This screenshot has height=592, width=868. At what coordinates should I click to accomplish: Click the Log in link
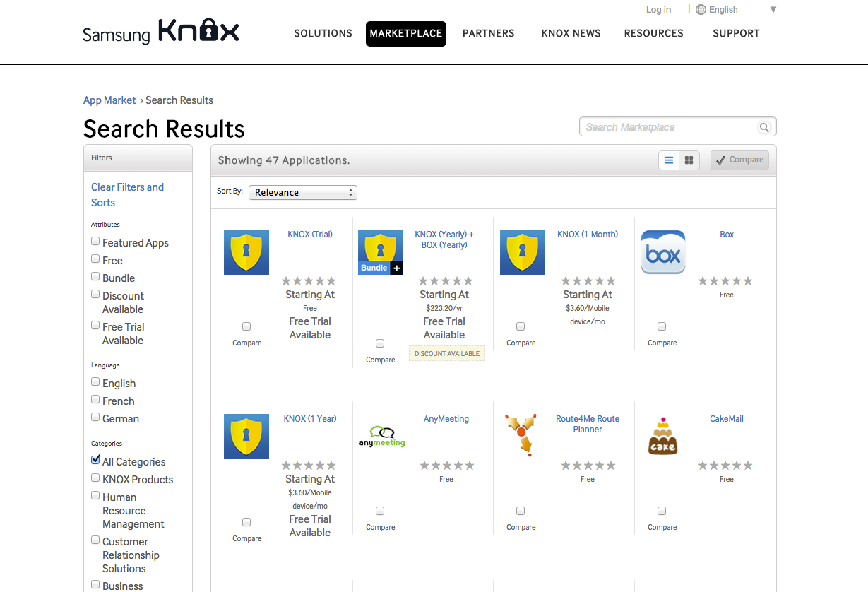(658, 10)
